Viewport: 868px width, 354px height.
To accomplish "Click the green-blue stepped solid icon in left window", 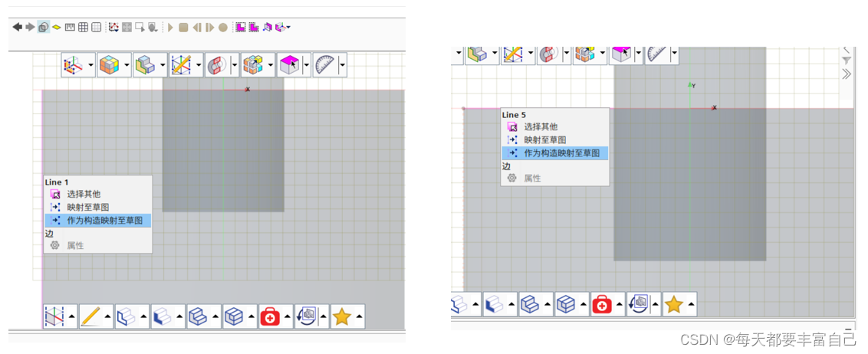I will tap(144, 65).
